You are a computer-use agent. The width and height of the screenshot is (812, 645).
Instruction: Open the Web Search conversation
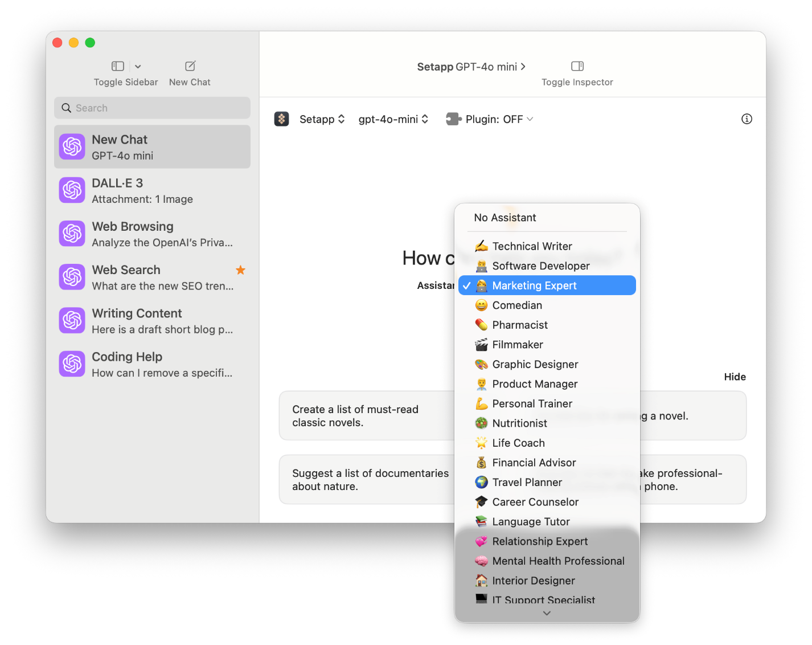152,277
